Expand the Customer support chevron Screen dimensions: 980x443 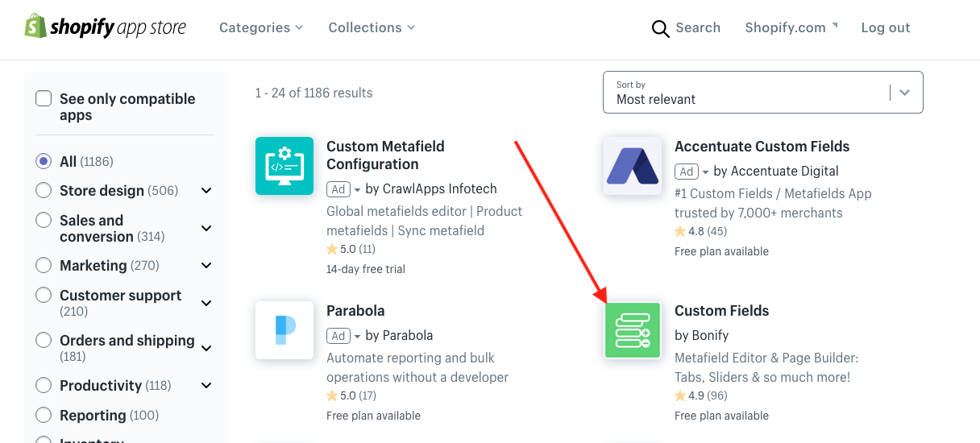pyautogui.click(x=206, y=304)
